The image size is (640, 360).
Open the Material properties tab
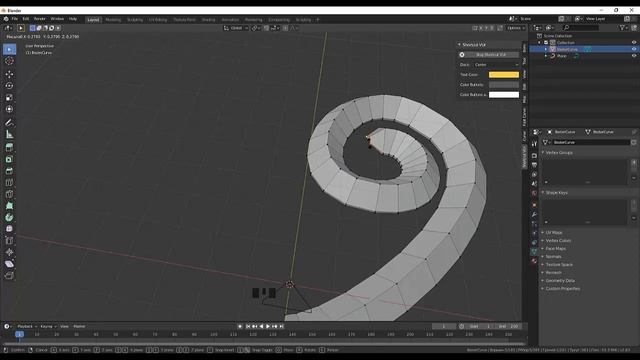tap(534, 261)
